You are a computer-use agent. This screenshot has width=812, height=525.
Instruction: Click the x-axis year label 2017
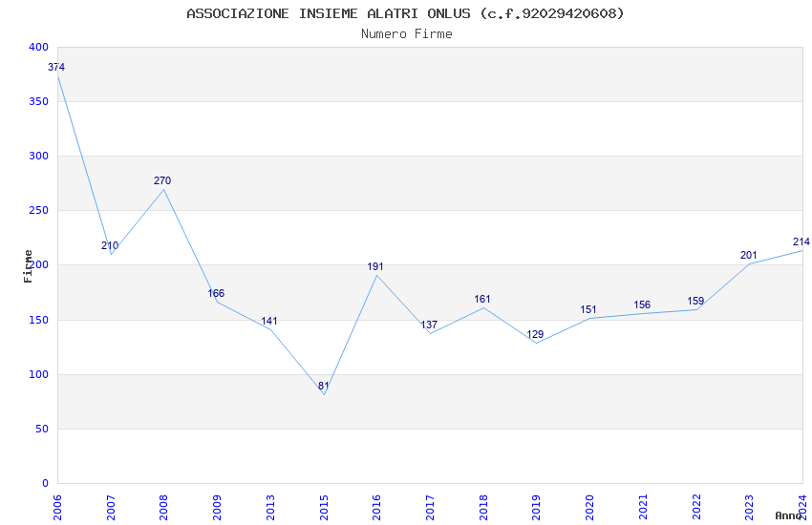(x=430, y=508)
